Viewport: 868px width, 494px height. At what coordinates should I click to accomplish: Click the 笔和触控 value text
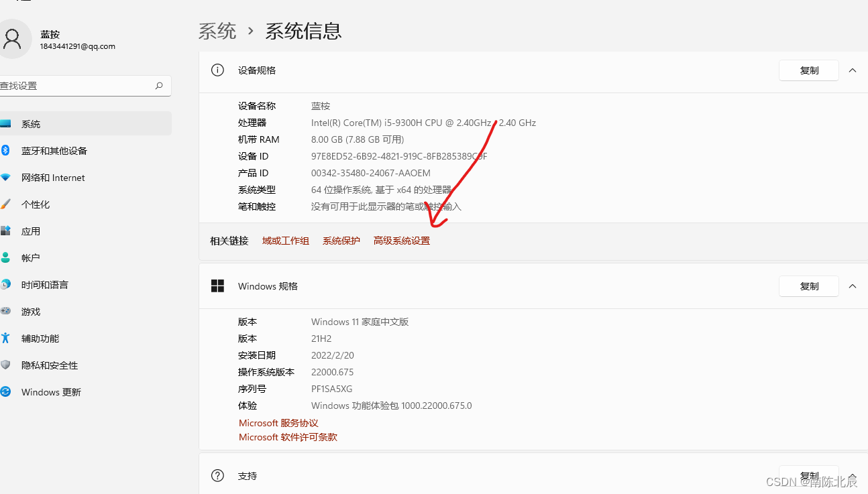[386, 206]
